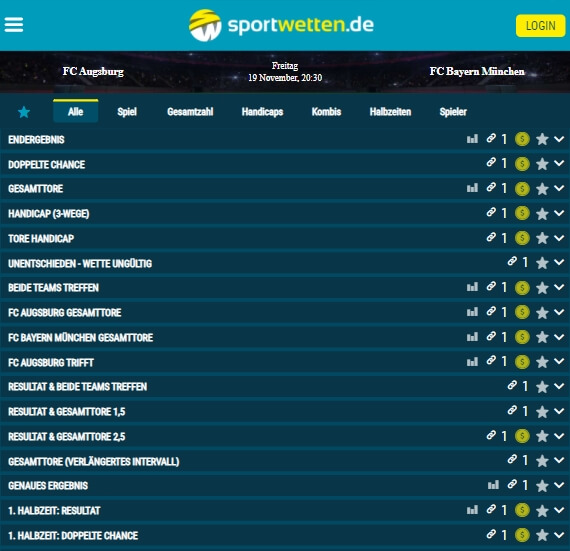This screenshot has width=570, height=551.
Task: Open statistics icon for Gesamttore
Action: [472, 188]
